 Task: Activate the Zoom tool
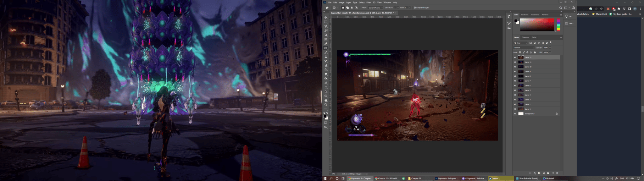tap(326, 105)
